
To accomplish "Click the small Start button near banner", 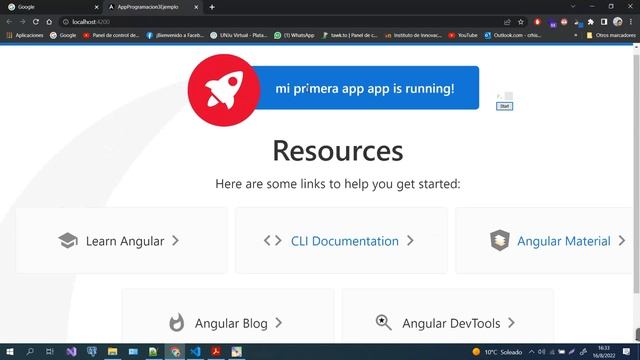I will [x=504, y=106].
